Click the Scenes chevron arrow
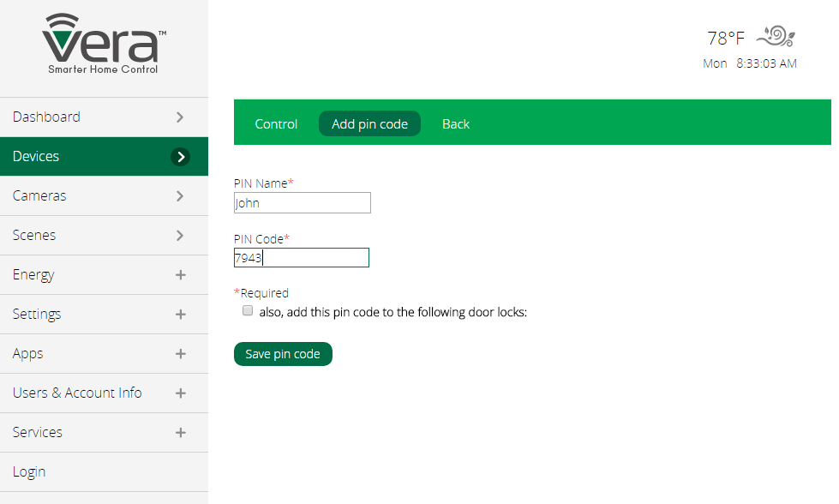Screen dimensions: 839x504 (180, 236)
